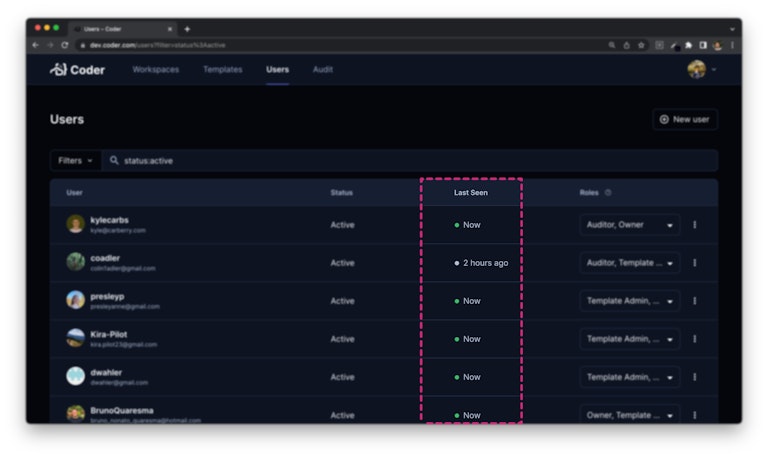Open the three-dot menu for coadler

pos(695,263)
